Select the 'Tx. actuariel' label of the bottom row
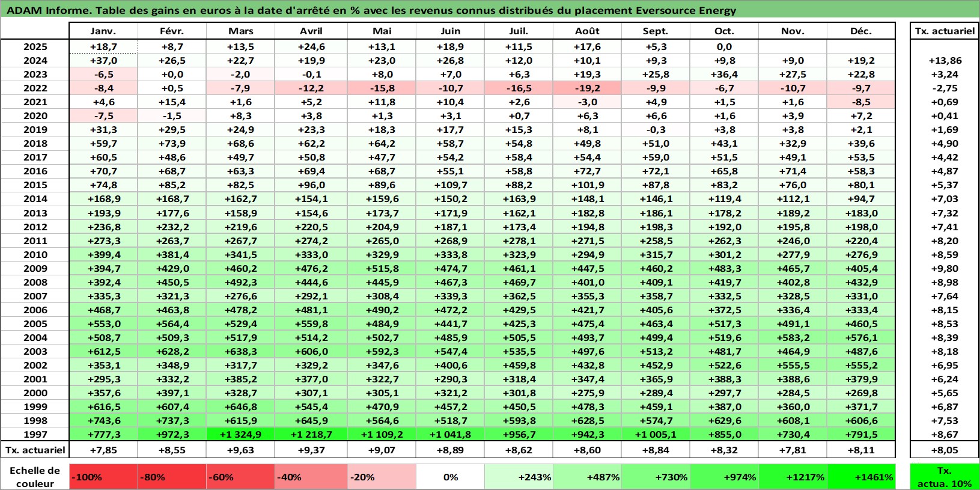The height and width of the screenshot is (490, 980). pyautogui.click(x=35, y=450)
